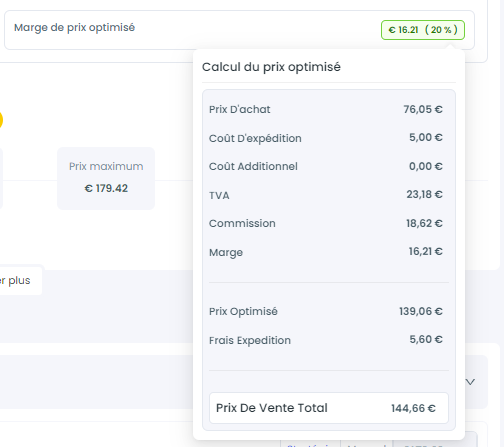504x447 pixels.
Task: Select the Coût D'expédition row label
Action: (255, 138)
